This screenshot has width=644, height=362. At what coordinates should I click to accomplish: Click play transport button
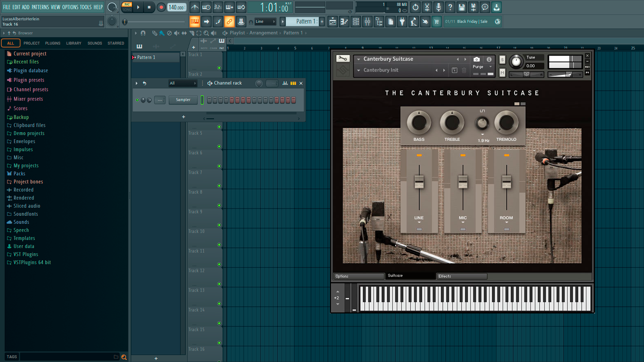pyautogui.click(x=138, y=7)
